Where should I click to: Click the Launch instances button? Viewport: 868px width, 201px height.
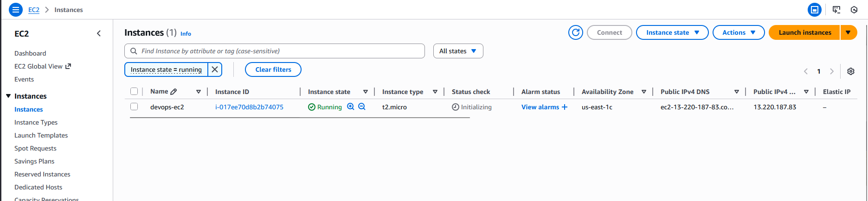pyautogui.click(x=804, y=32)
